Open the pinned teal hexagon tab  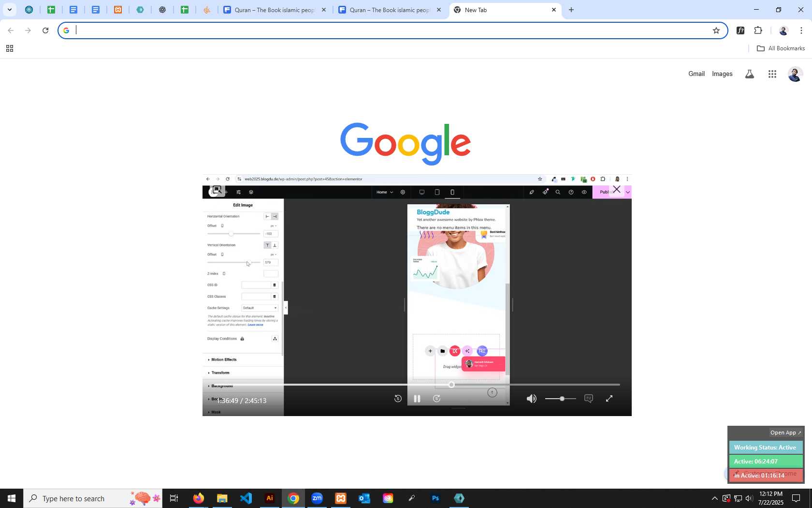click(140, 10)
